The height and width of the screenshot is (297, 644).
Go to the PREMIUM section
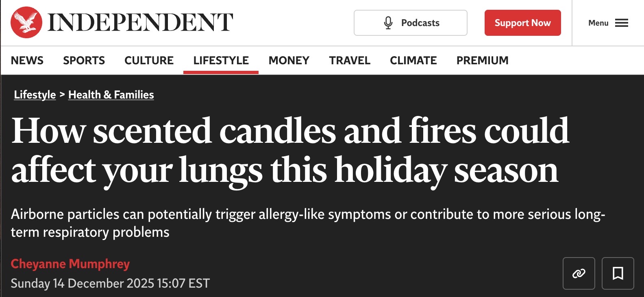482,60
